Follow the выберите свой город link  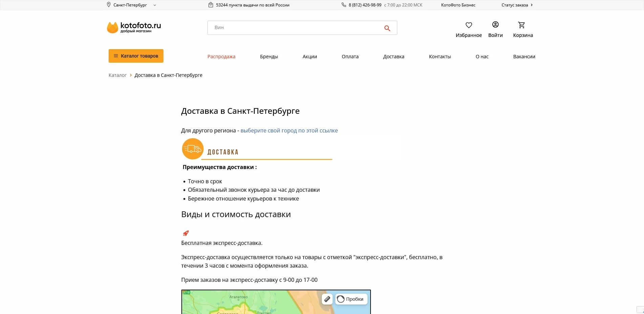289,130
